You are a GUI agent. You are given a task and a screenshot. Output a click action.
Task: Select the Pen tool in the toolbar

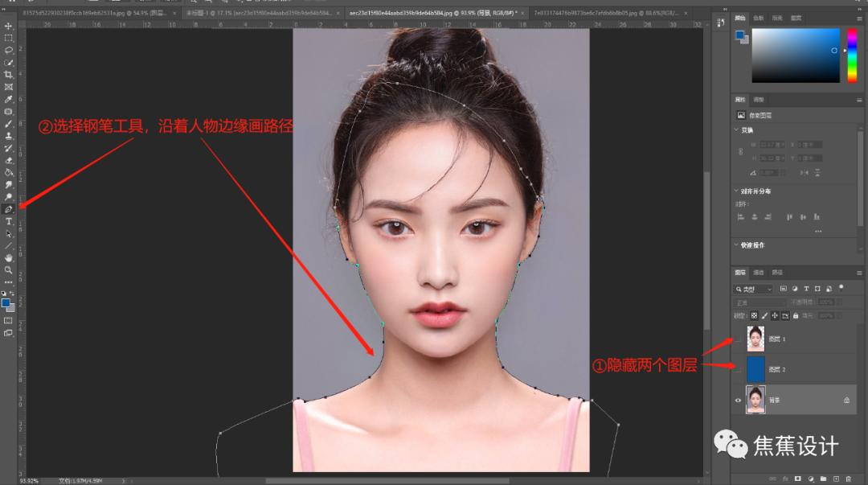pyautogui.click(x=9, y=209)
